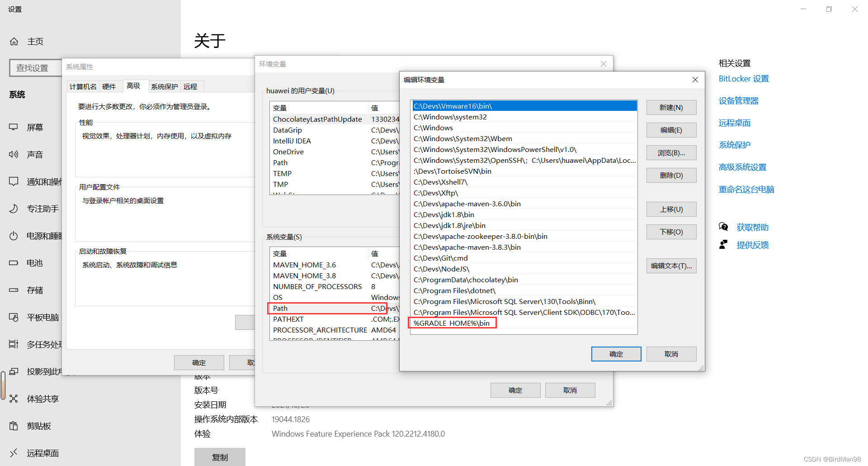Restore down the 设置 window
Image resolution: width=868 pixels, height=466 pixels.
point(829,9)
